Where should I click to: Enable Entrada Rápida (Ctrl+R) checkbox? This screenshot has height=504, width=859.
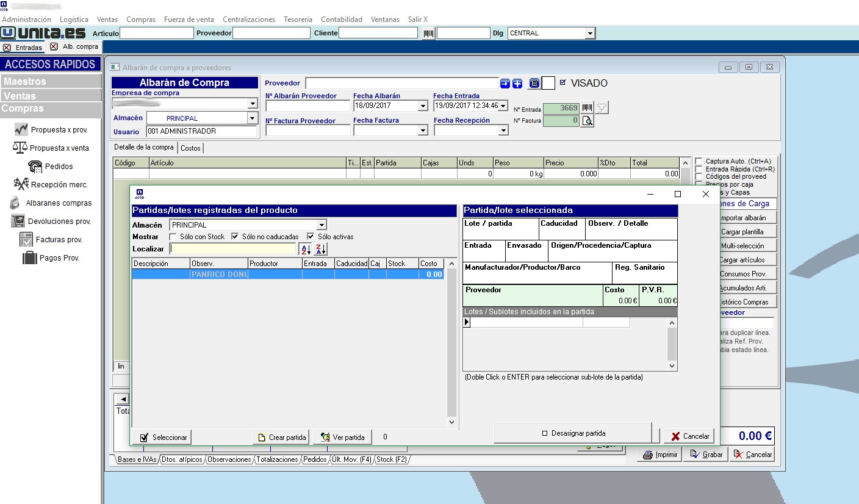pos(699,169)
